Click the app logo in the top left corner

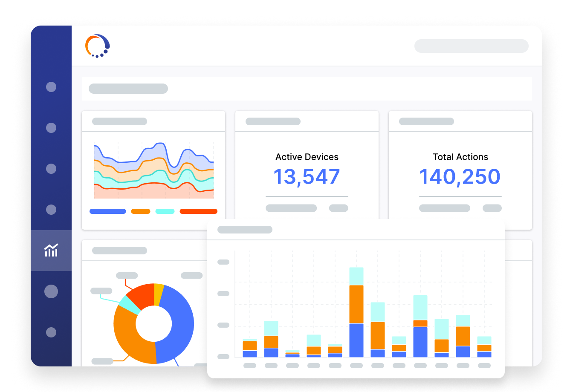[97, 46]
